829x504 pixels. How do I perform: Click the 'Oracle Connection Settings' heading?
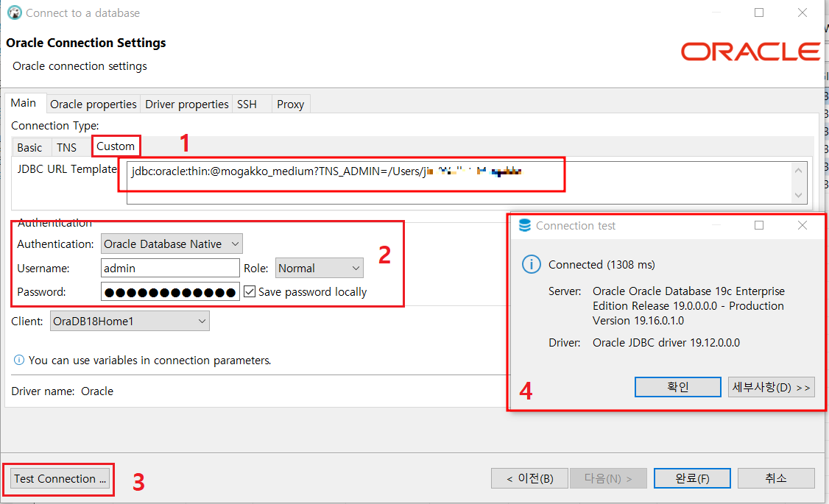pos(86,43)
